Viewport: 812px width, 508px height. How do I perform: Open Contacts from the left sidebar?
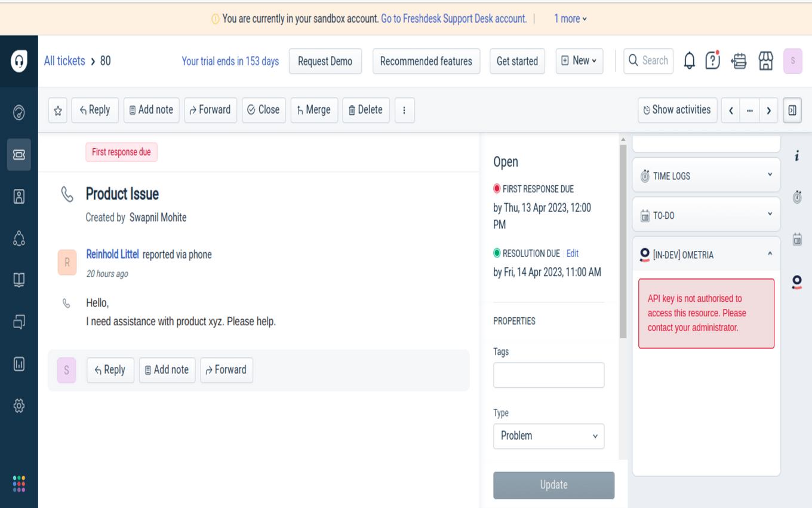[19, 196]
